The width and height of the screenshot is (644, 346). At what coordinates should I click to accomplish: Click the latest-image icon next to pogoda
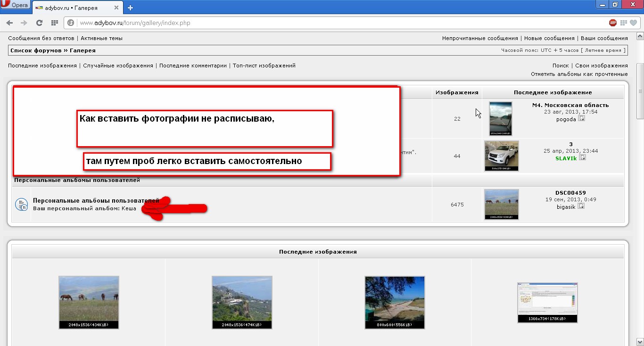[x=582, y=119]
